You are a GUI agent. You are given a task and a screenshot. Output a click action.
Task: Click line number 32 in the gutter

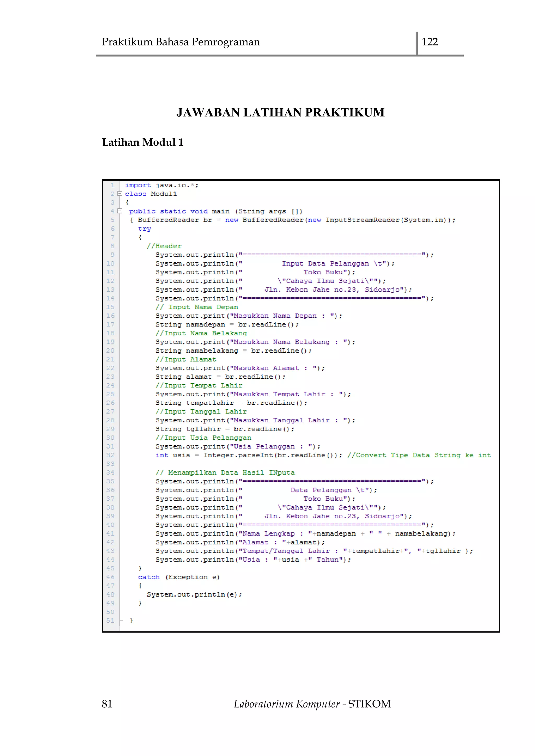coord(110,455)
